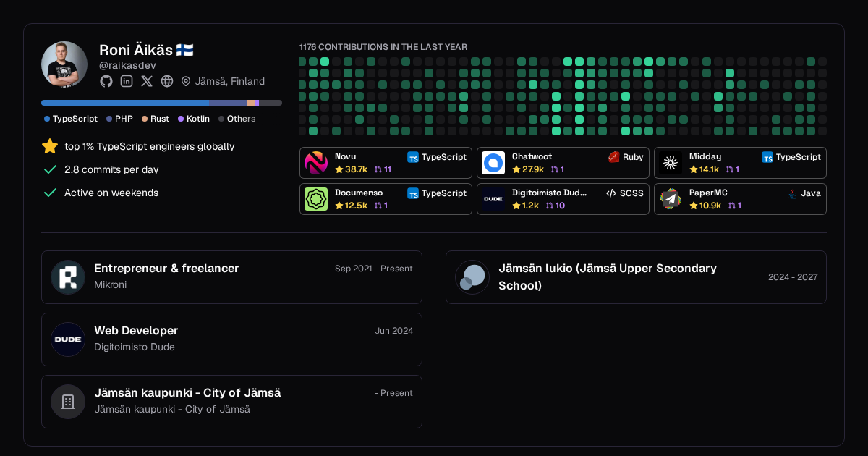Viewport: 868px width, 456px height.
Task: Open the LinkedIn profile icon
Action: [127, 81]
